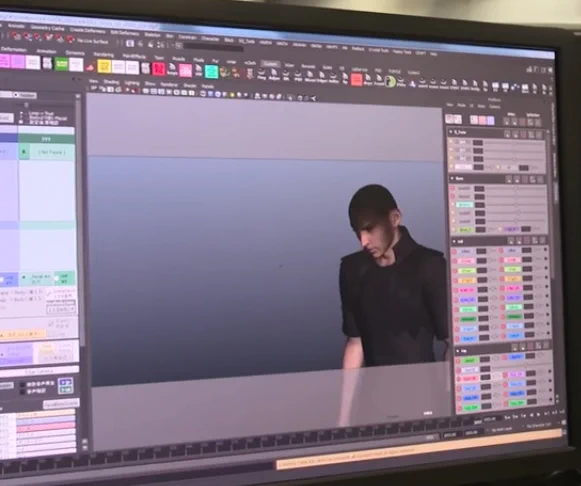
Task: Open the Create Deformers menu
Action: pyautogui.click(x=87, y=30)
